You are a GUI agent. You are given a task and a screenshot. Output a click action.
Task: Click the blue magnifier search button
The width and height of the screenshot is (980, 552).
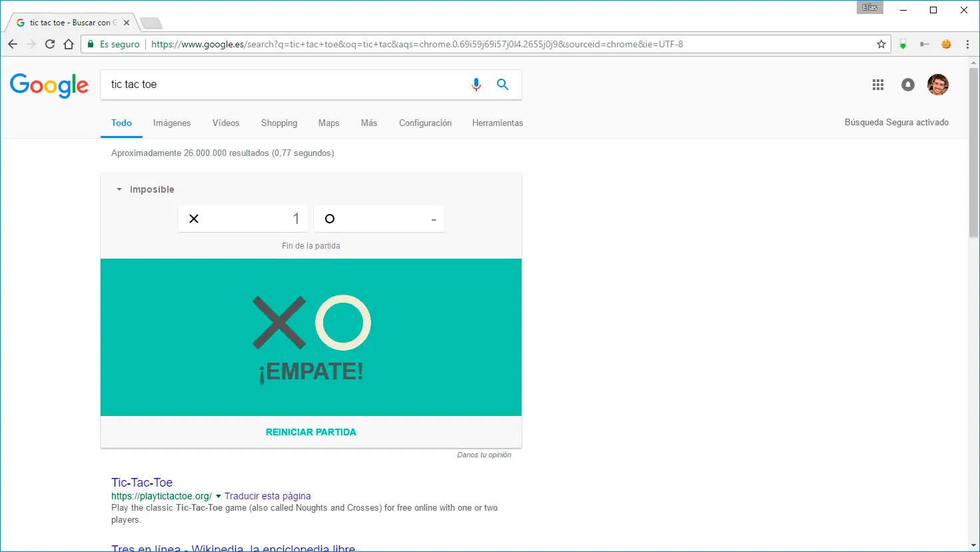(x=503, y=85)
